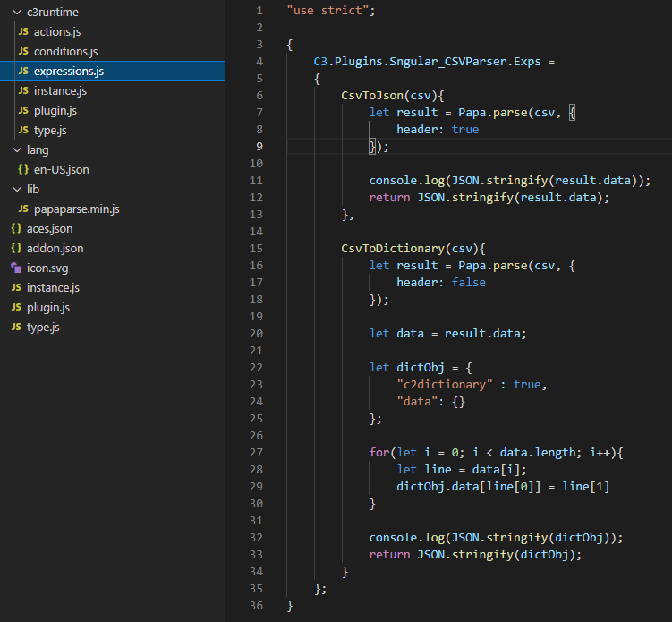672x622 pixels.
Task: Click JS icon beside conditions.js
Action: click(x=23, y=51)
